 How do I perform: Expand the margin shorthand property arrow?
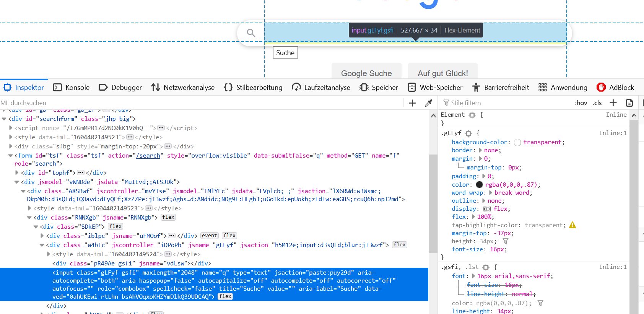tap(480, 159)
